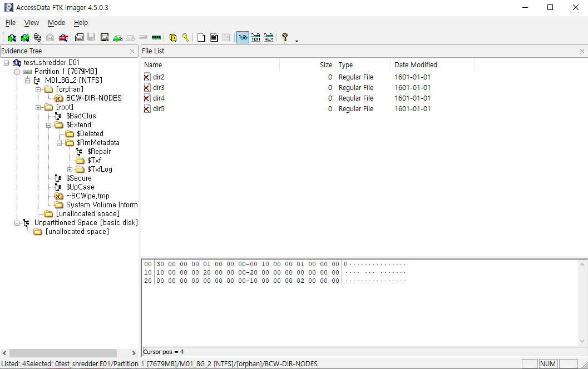
Task: Click Evidence Tree scroll right arrow
Action: tap(134, 353)
